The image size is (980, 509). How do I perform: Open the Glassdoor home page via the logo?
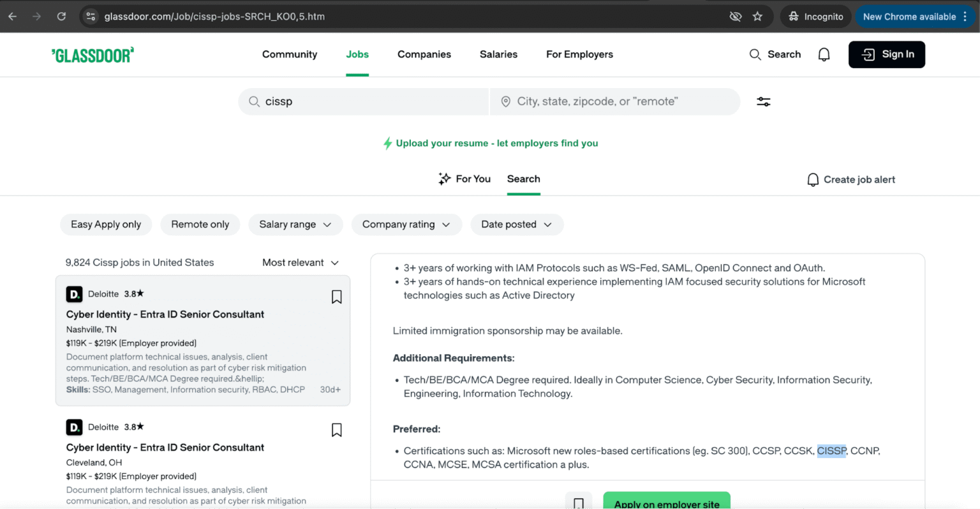click(x=92, y=54)
